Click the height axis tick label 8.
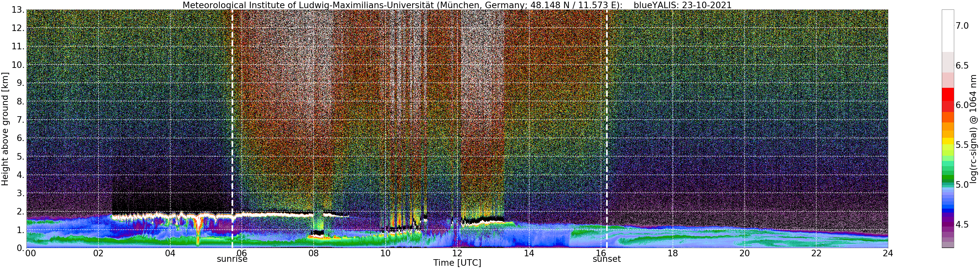The width and height of the screenshot is (980, 269). click(21, 102)
